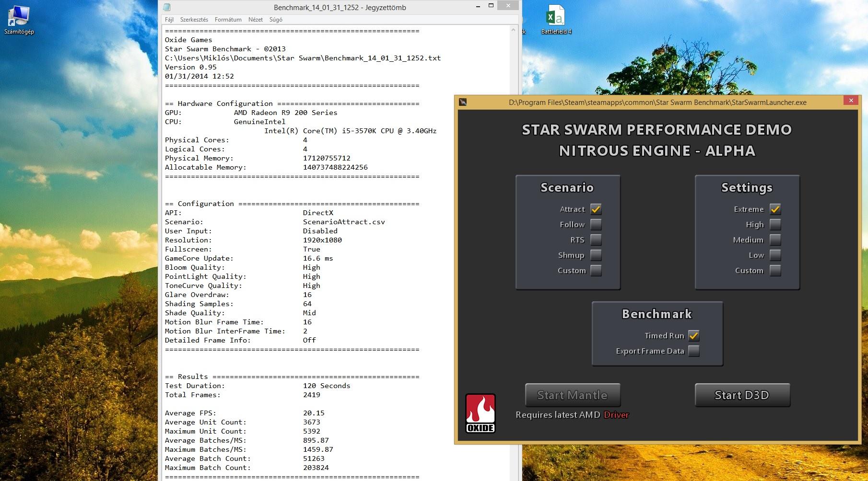Click the Oxide Games line in Notepad
868x481 pixels.
[x=188, y=40]
